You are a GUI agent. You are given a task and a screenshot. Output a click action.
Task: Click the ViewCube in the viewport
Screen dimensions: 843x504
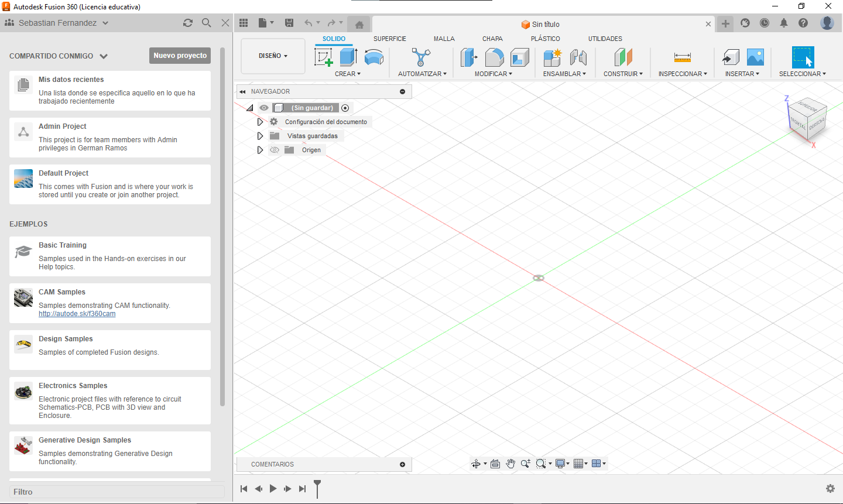click(807, 119)
